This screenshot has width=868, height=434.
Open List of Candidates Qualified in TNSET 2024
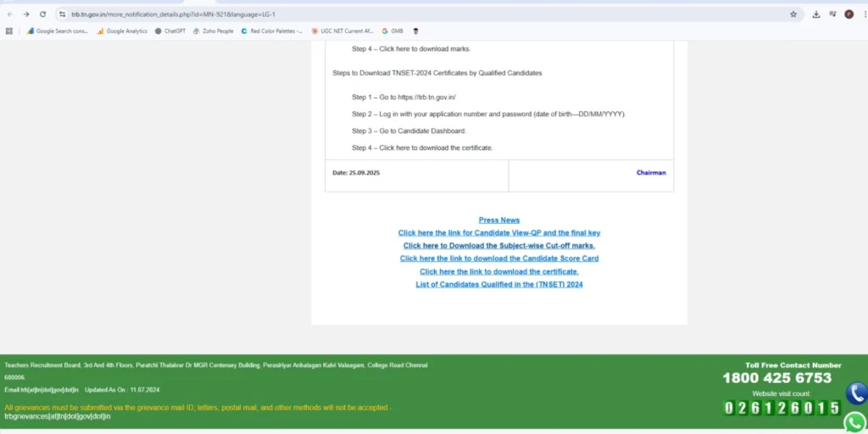(499, 285)
